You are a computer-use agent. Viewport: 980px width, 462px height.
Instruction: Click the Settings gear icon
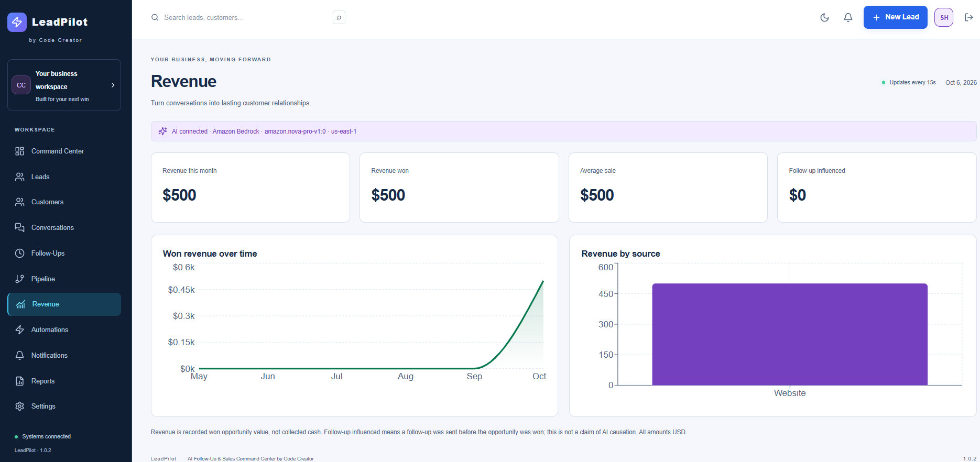(x=20, y=406)
